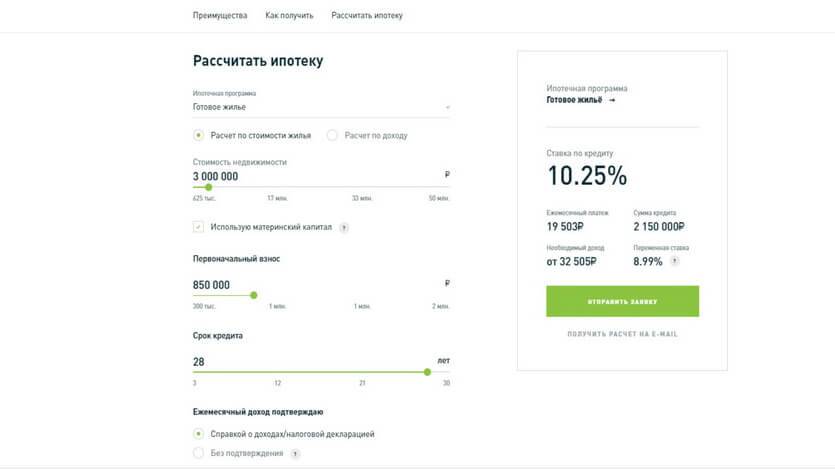This screenshot has width=835, height=470.
Task: Click the required income от 32 505₽
Action: [571, 261]
